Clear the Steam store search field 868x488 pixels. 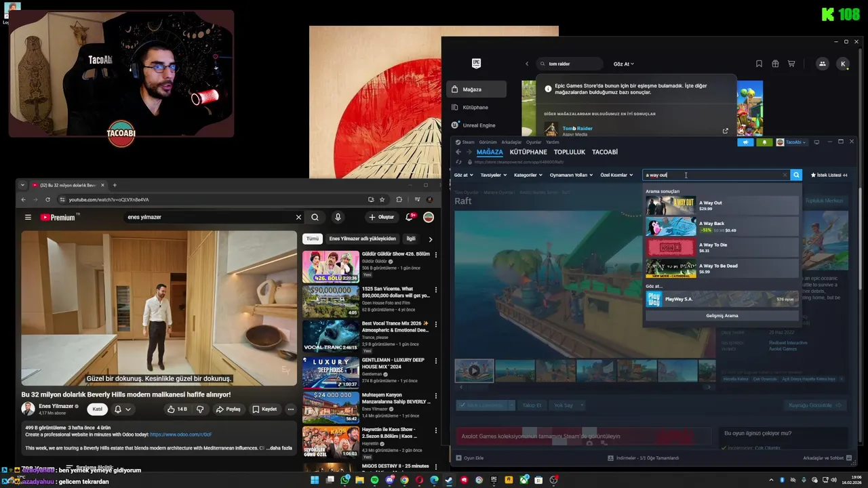pos(785,175)
